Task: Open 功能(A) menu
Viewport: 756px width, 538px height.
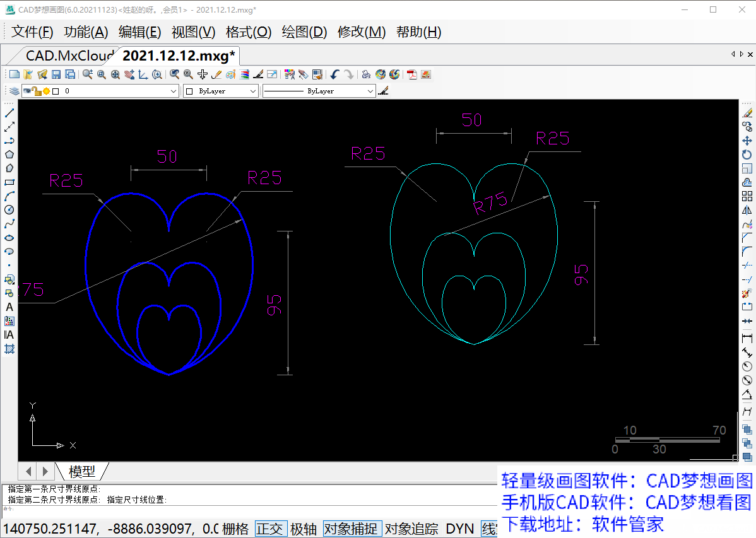Action: pos(86,32)
